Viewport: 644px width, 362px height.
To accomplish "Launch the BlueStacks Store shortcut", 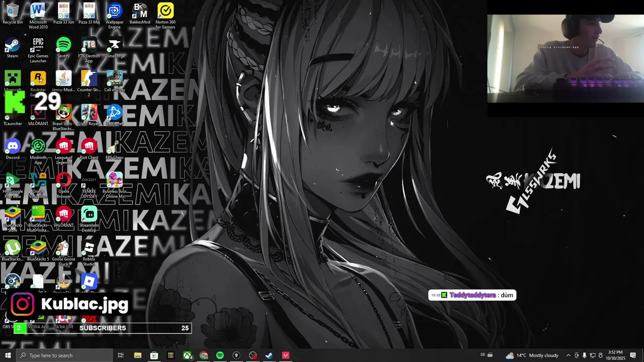I will tap(13, 219).
